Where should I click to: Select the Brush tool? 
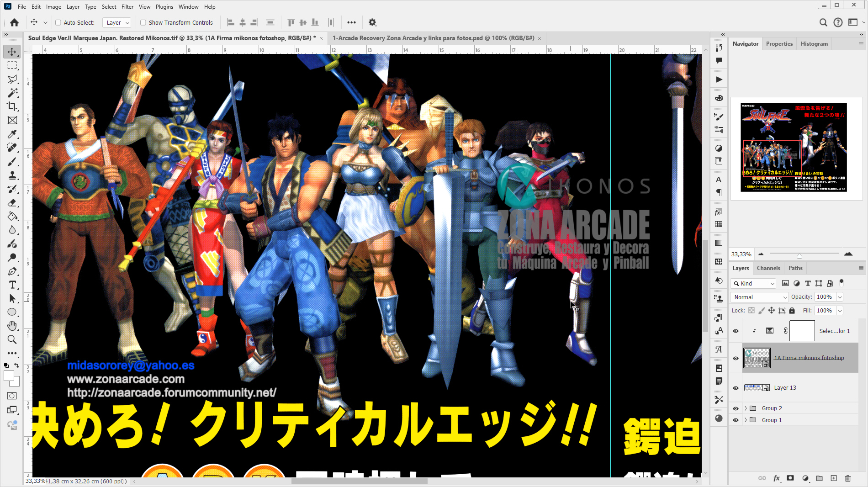coord(12,161)
